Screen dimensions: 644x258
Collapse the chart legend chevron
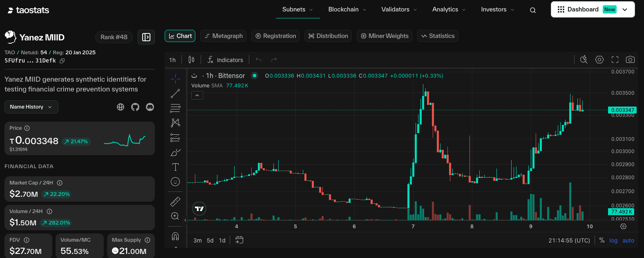click(x=197, y=96)
